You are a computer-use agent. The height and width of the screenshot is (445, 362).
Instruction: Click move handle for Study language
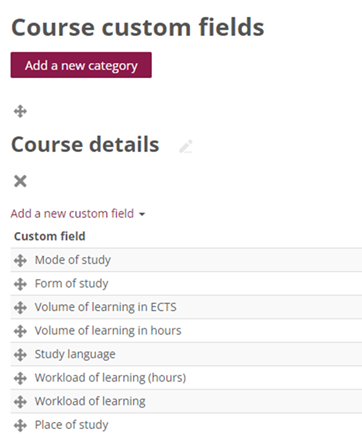[x=20, y=355]
